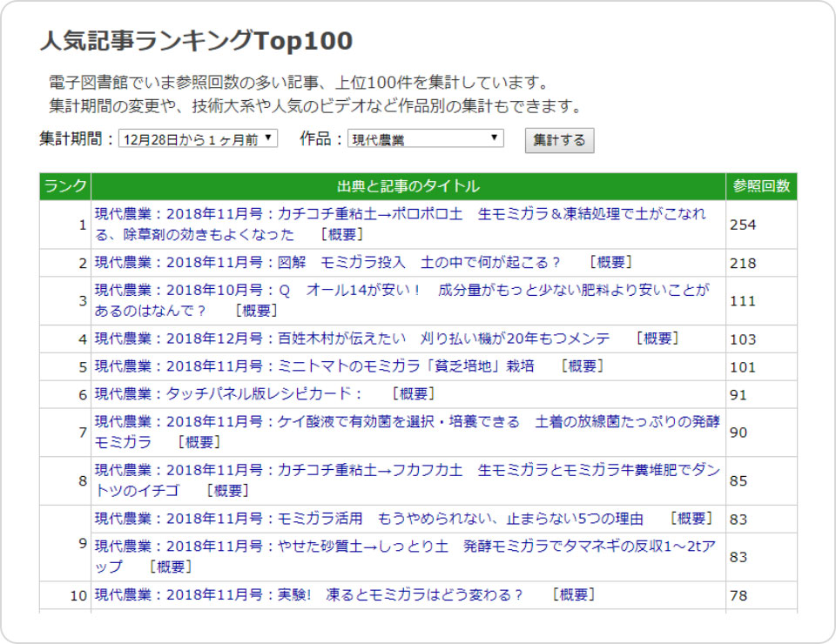836x644 pixels.
Task: Click 概要 for the rank 1 article
Action: 341,234
